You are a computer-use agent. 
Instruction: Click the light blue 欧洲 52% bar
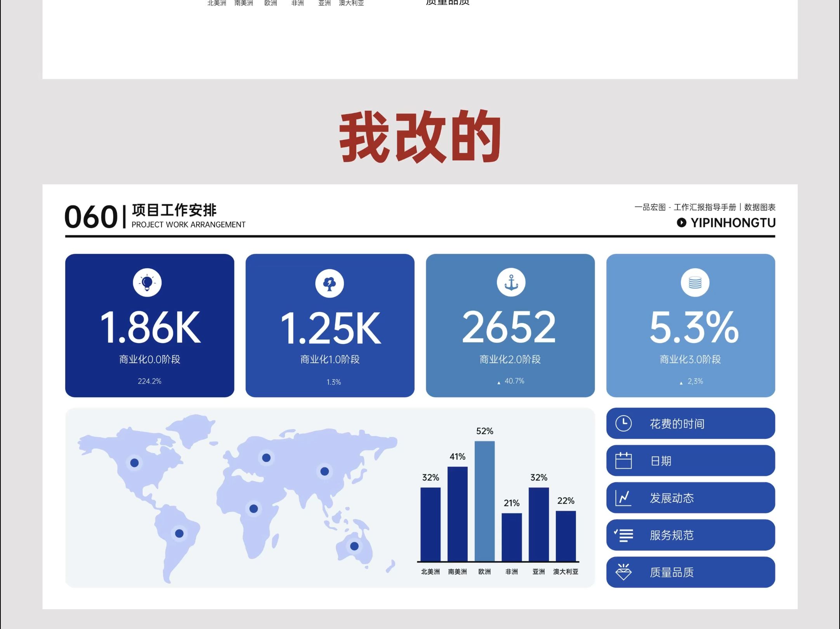point(484,501)
